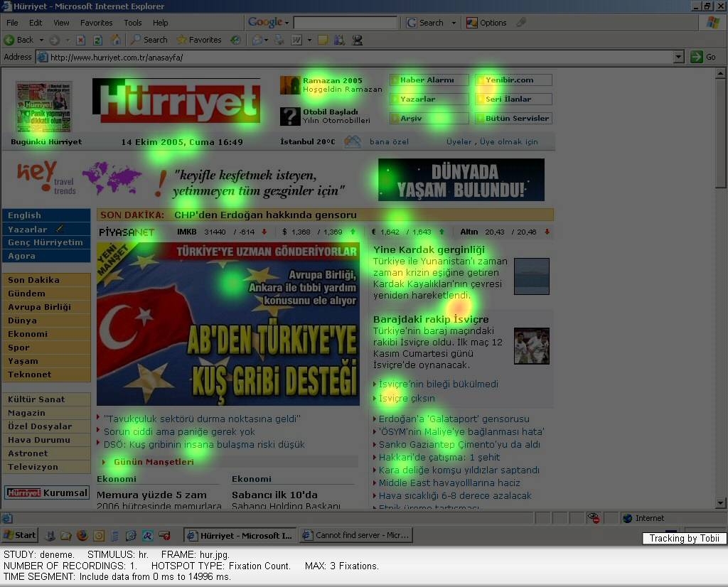Image resolution: width=728 pixels, height=587 pixels.
Task: Click the yellow Discuss note icon
Action: pos(323,40)
